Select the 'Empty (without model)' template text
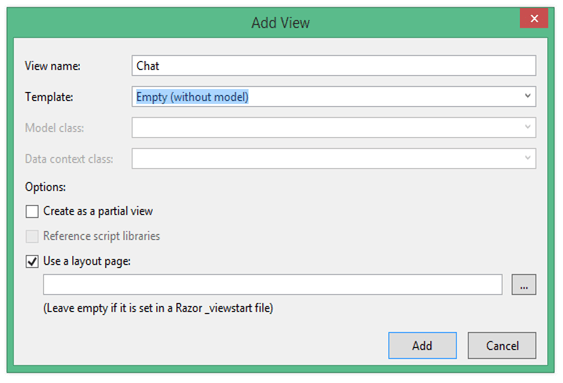This screenshot has height=383, width=563. tap(192, 97)
